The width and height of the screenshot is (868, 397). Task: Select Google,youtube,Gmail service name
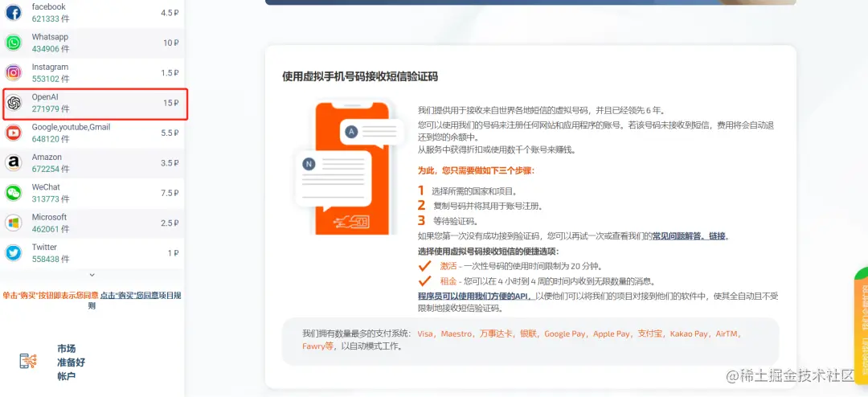pyautogui.click(x=71, y=127)
